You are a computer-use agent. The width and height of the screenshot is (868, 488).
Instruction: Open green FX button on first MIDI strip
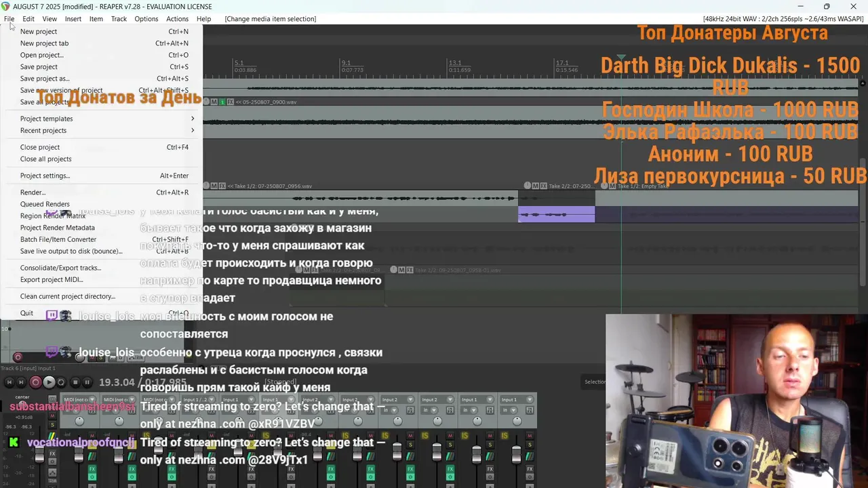coord(92,469)
